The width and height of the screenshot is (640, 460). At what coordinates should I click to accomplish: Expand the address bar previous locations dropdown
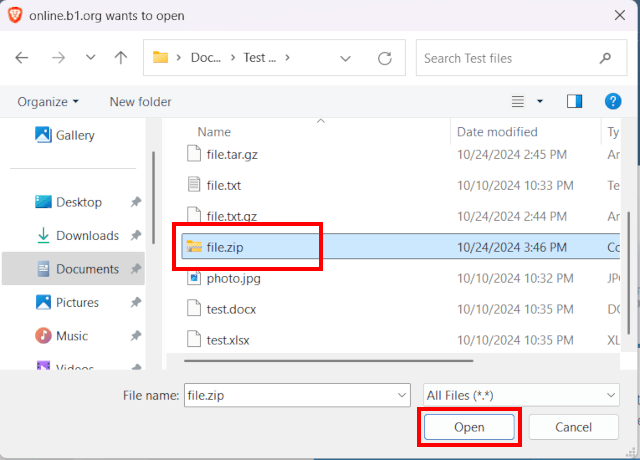(x=346, y=58)
